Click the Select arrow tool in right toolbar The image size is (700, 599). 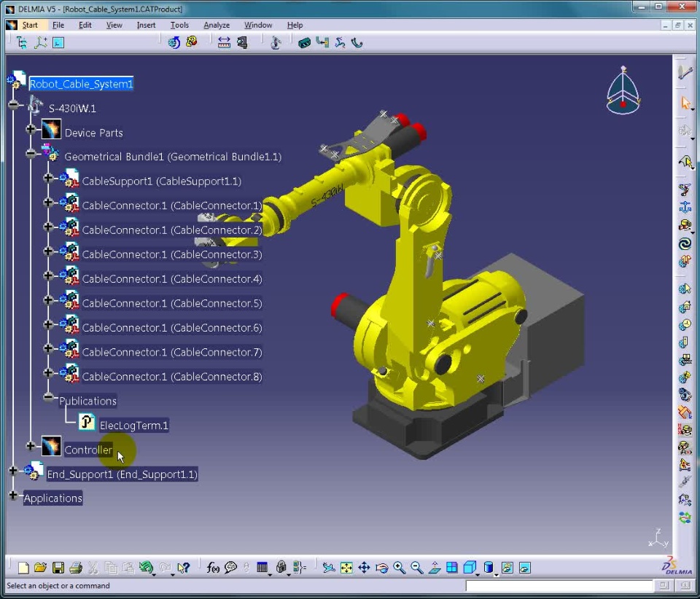tap(685, 103)
